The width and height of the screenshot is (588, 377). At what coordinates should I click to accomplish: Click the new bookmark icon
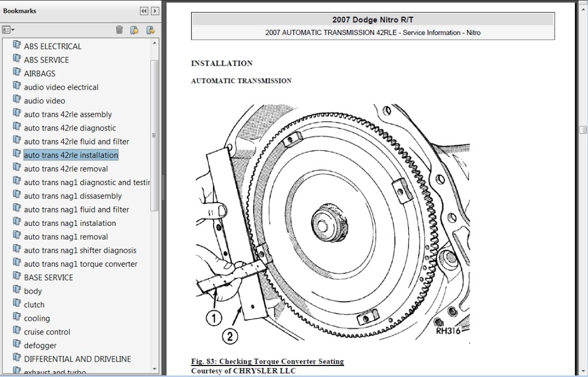[x=134, y=30]
